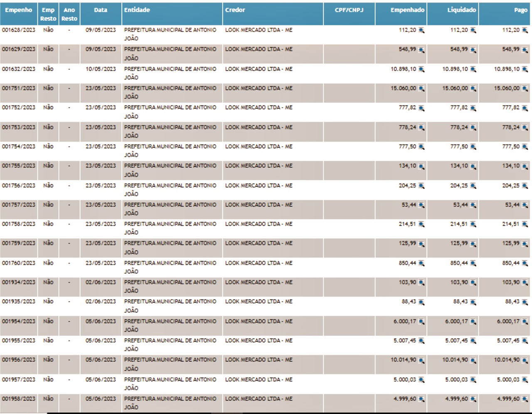
Task: Click magnifier next to Liquidado 10.898,10
Action: [473, 69]
